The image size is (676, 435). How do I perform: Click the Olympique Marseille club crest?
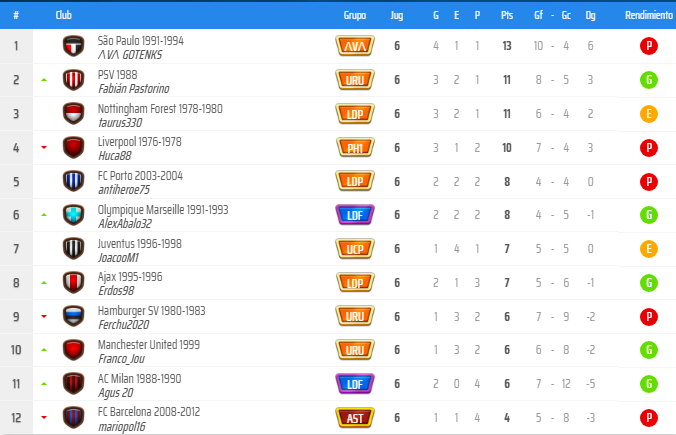coord(73,216)
